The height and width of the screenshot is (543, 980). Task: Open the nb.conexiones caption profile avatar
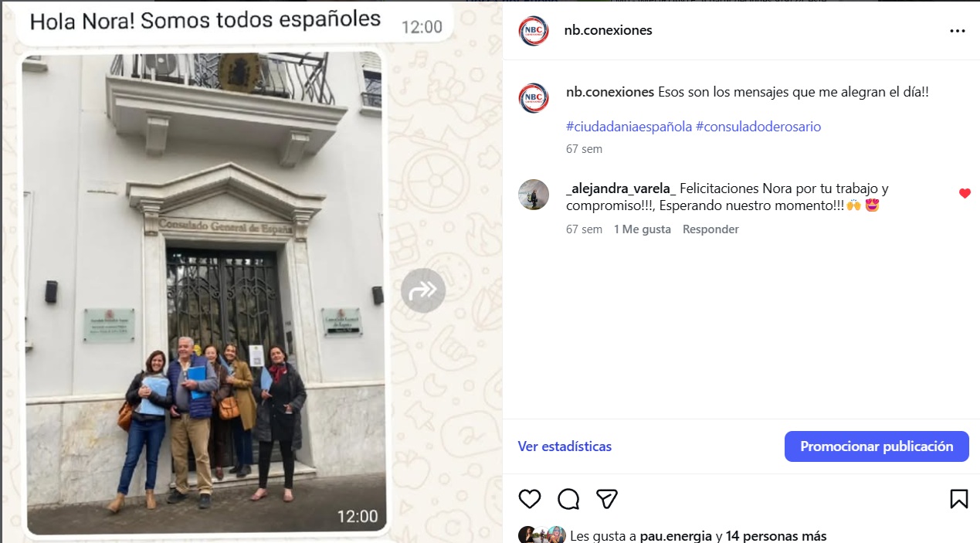[534, 98]
